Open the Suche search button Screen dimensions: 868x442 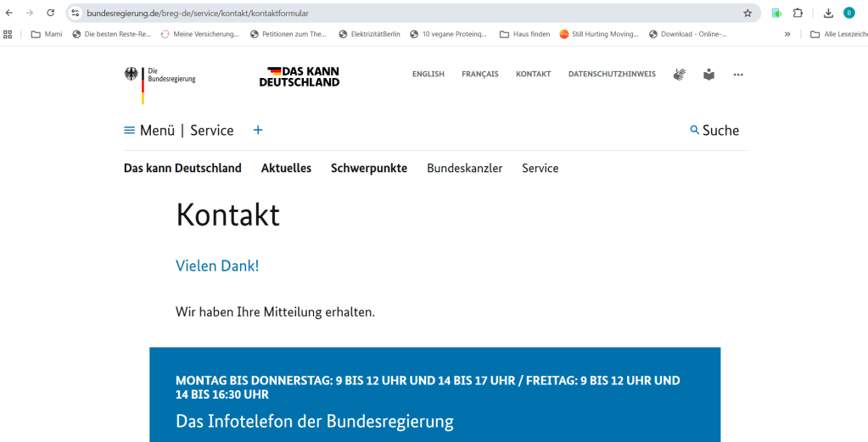click(714, 131)
